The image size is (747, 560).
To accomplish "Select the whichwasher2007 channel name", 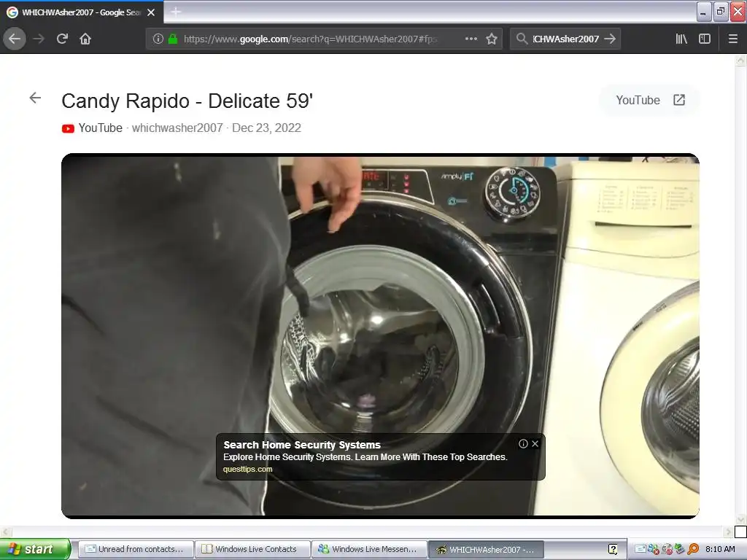I will click(177, 128).
